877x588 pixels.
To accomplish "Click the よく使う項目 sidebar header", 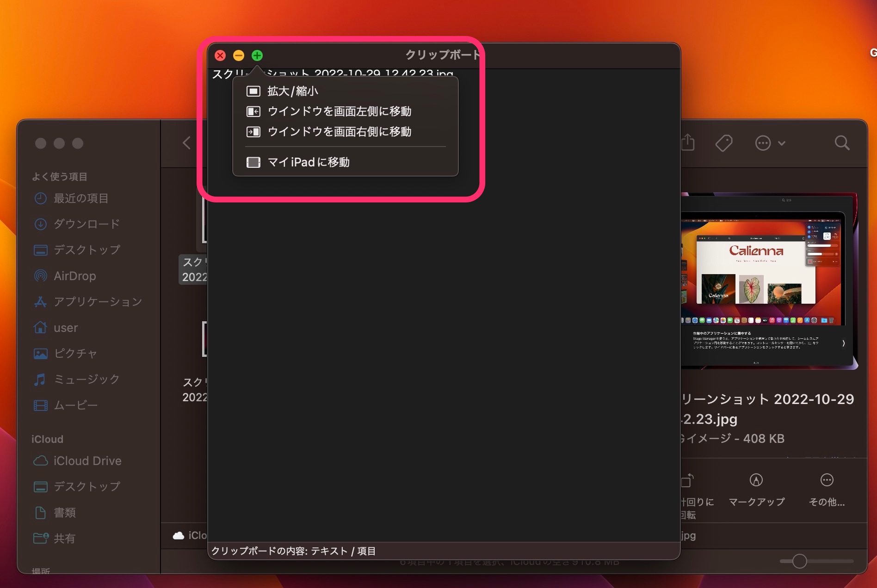I will coord(59,177).
